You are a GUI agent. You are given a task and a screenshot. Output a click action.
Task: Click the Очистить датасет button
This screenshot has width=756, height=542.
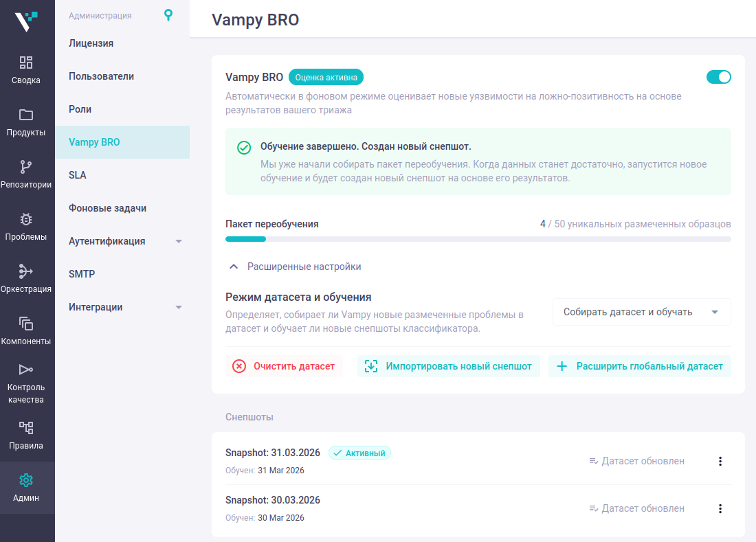pos(284,366)
